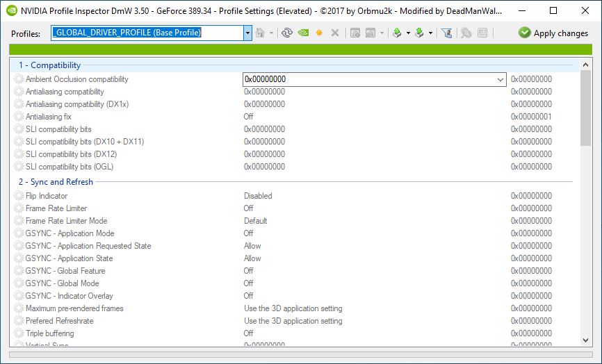Click the add application to profile icon
Screen dimensions: 602x364
click(355, 33)
